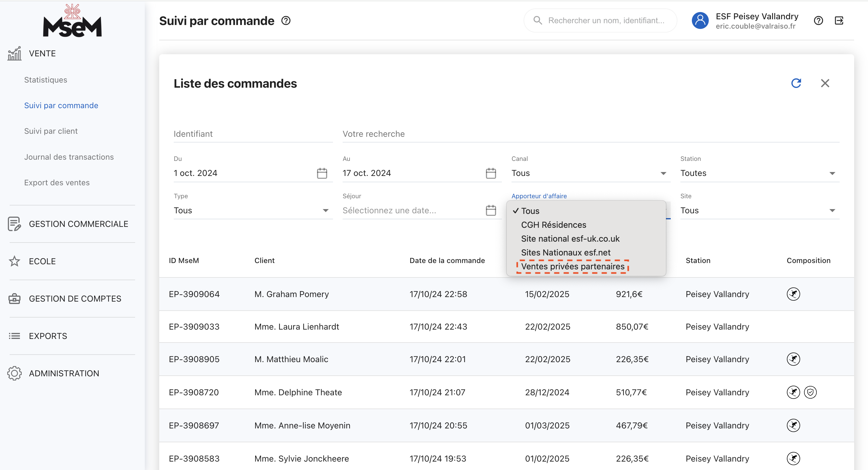
Task: Open the Au date calendar icon
Action: 491,173
